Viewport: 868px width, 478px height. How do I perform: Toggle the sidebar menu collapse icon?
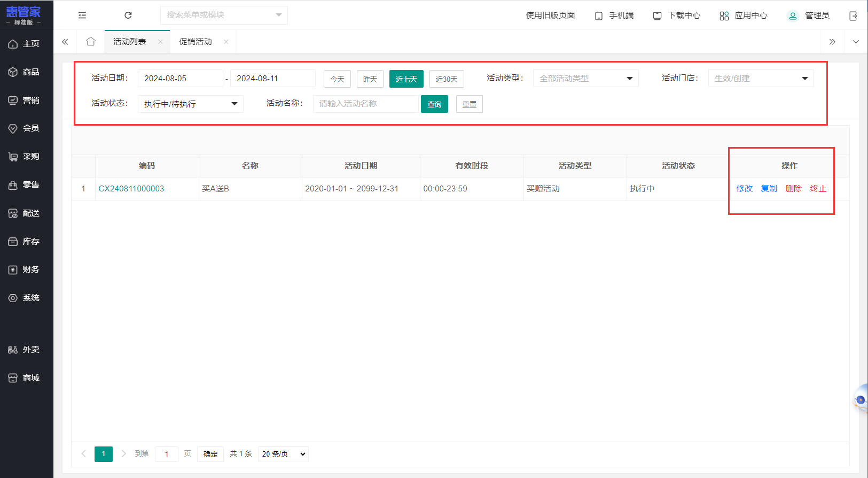(82, 15)
